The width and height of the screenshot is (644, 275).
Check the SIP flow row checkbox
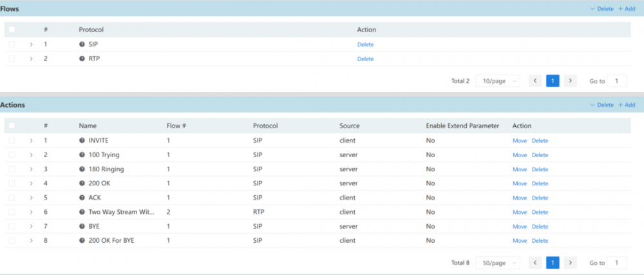click(12, 44)
